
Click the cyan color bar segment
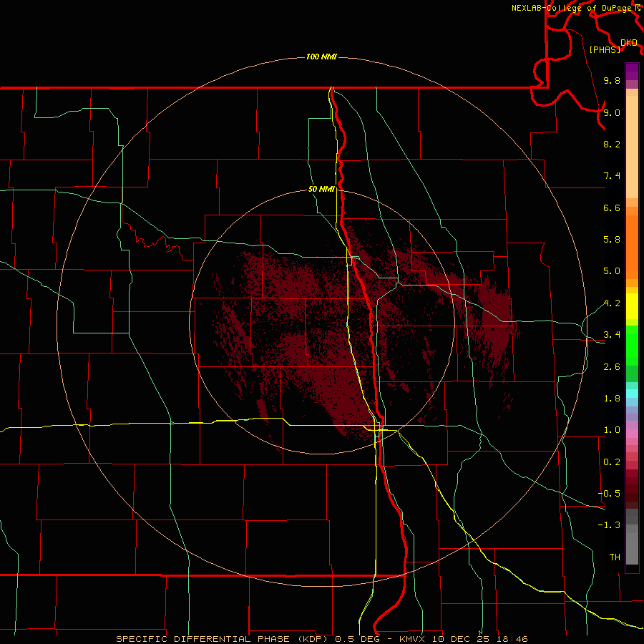pyautogui.click(x=632, y=394)
